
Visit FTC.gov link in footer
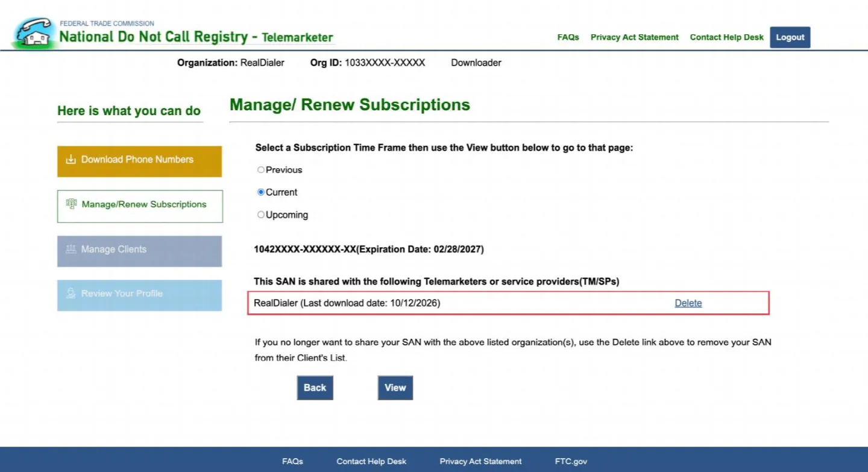(x=571, y=461)
